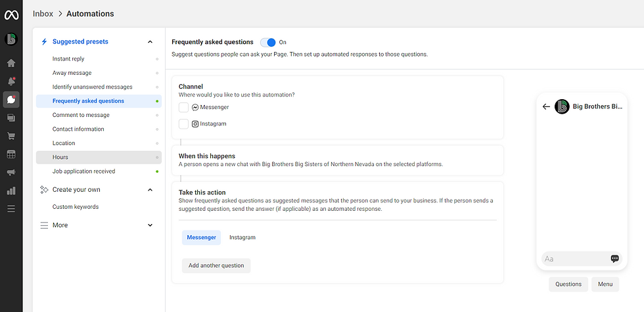Collapse the Create your own section
This screenshot has height=312, width=644.
150,190
